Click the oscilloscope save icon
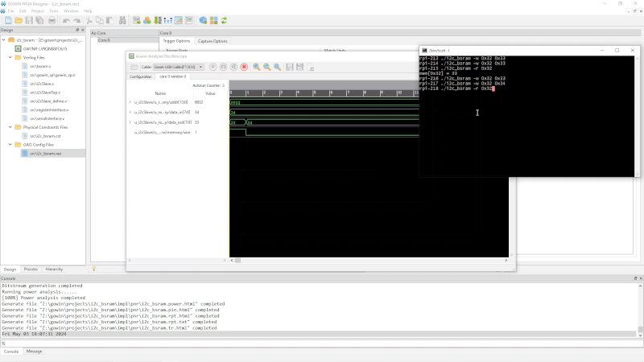 click(x=288, y=67)
